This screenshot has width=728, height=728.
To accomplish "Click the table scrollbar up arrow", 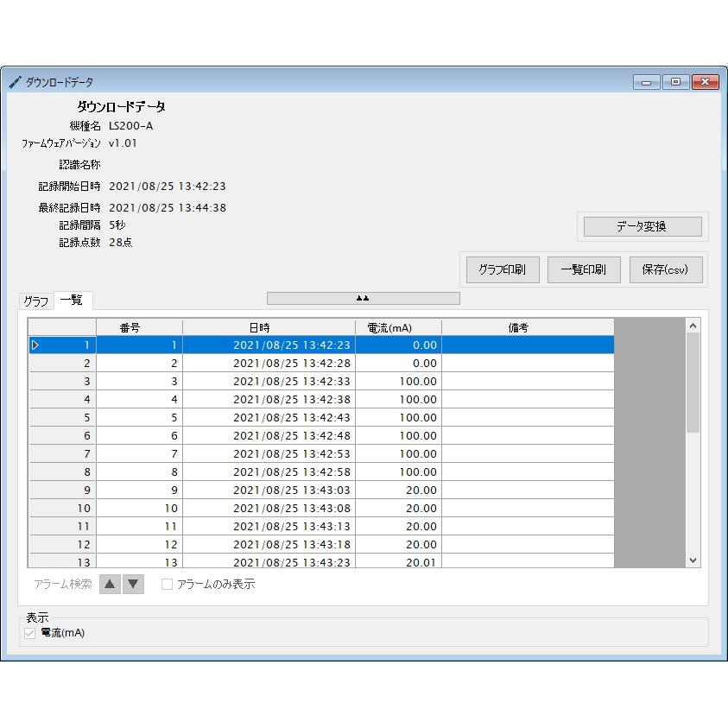I will point(693,326).
